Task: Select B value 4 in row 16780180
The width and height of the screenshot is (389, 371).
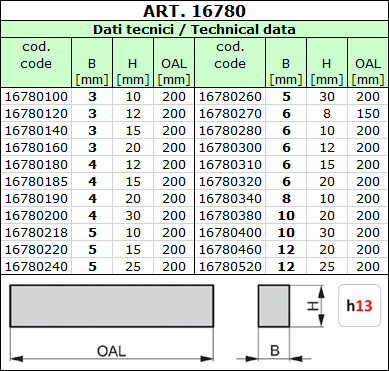Action: (x=92, y=165)
